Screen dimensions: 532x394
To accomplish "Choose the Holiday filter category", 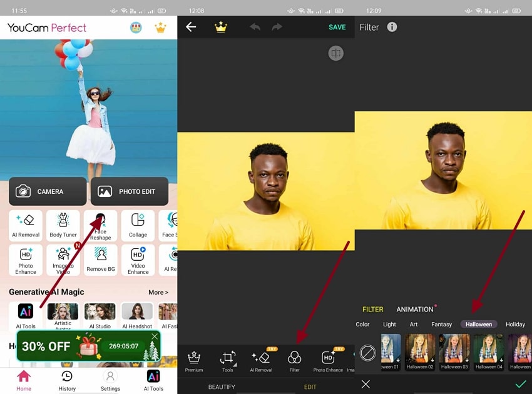I will [515, 325].
